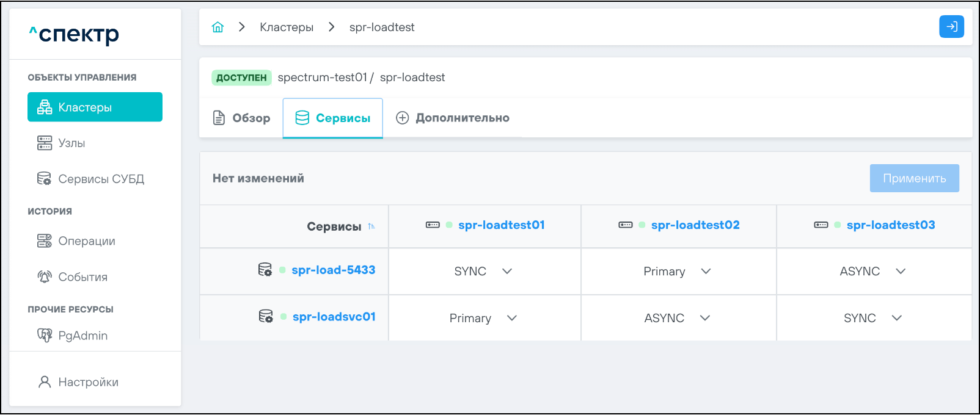Click the Сервисы СУБД database icon
Image resolution: width=980 pixels, height=415 pixels.
click(x=45, y=179)
